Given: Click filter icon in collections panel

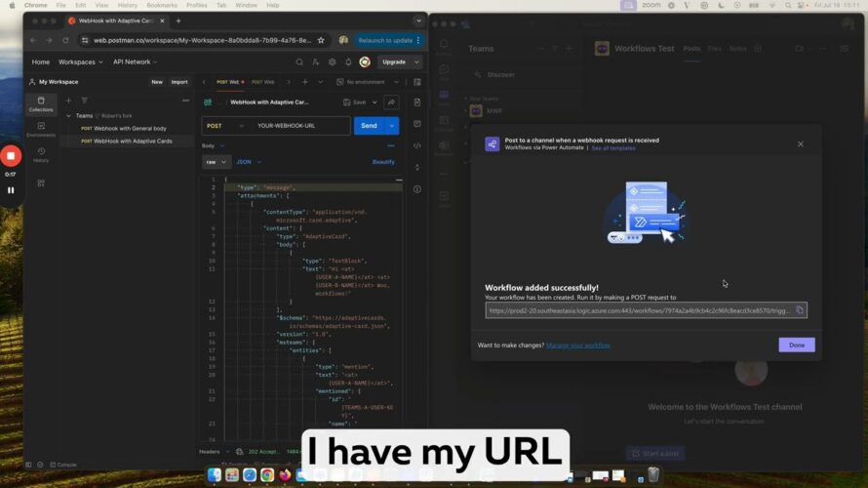Looking at the screenshot, I should coord(84,101).
